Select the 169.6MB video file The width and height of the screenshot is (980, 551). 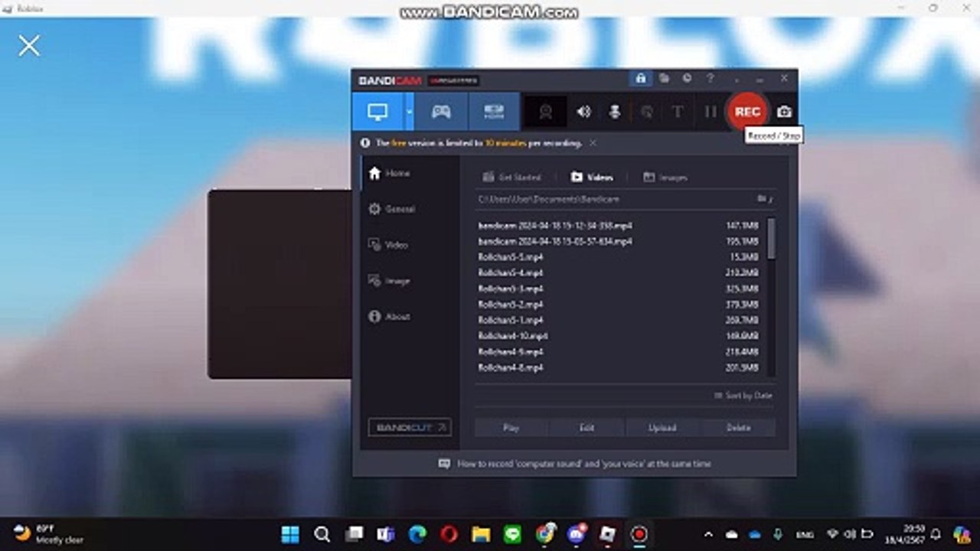coord(619,336)
